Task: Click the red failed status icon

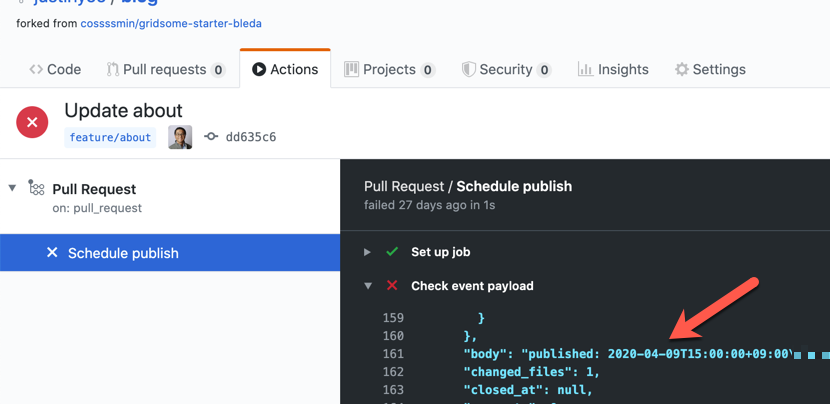Action: (x=32, y=122)
